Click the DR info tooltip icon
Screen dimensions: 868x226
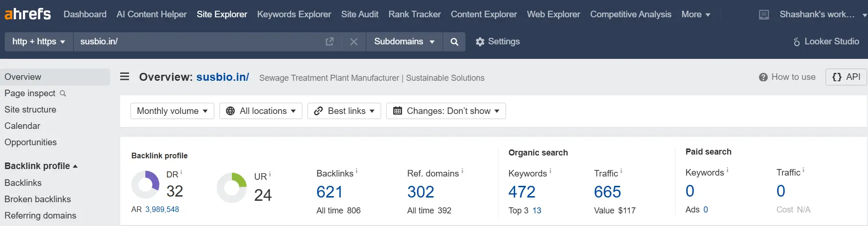[181, 172]
